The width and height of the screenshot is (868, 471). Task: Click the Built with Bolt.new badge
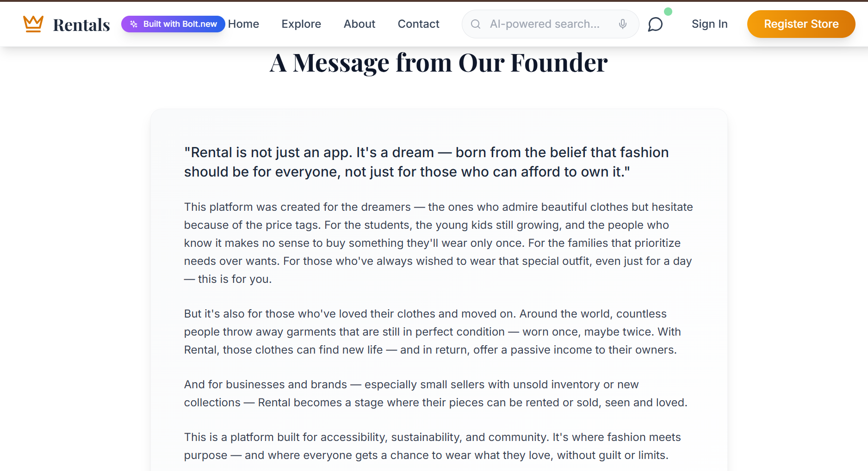(173, 24)
